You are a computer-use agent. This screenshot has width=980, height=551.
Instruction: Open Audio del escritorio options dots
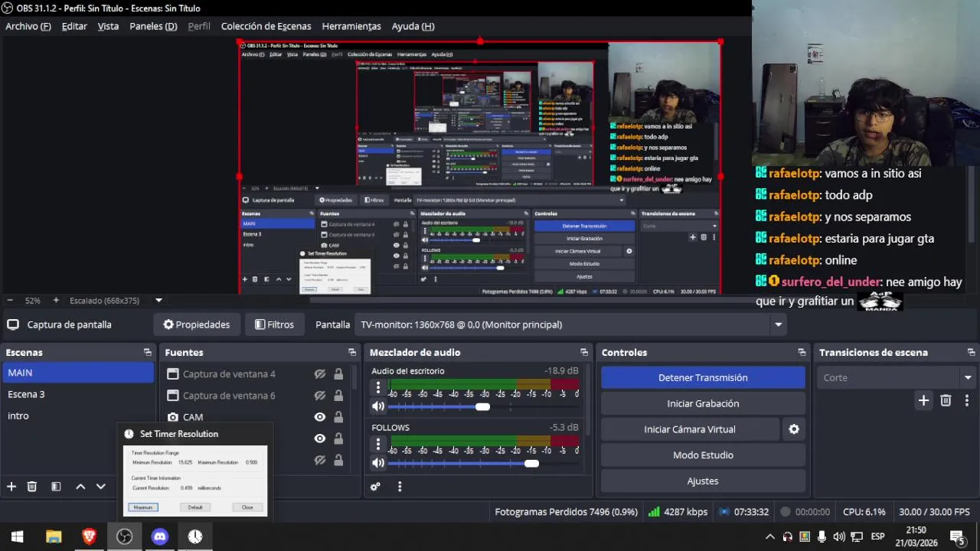coord(377,389)
